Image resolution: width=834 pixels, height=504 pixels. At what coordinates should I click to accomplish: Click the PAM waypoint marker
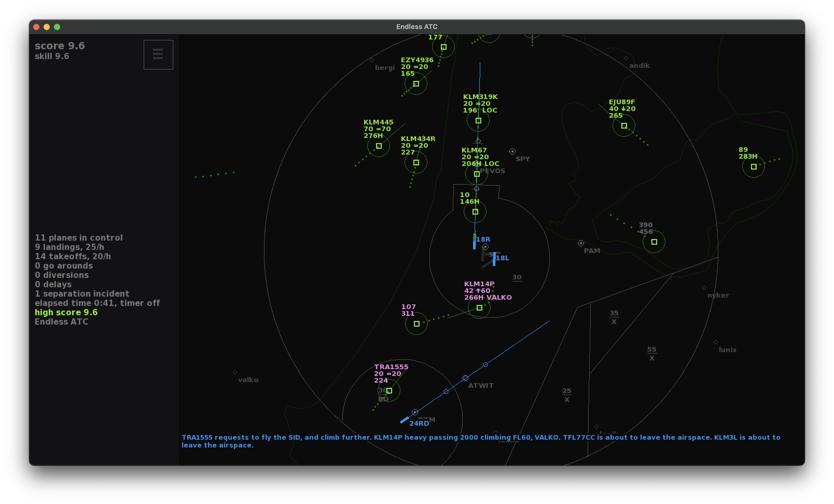pyautogui.click(x=581, y=243)
